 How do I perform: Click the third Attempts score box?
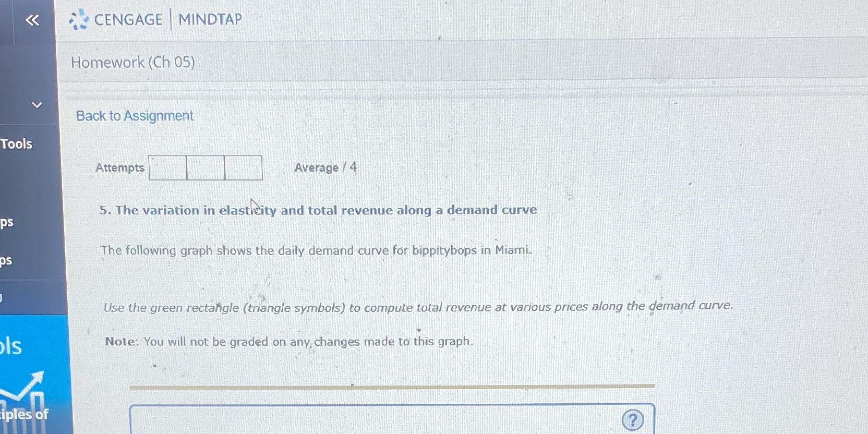pos(243,167)
